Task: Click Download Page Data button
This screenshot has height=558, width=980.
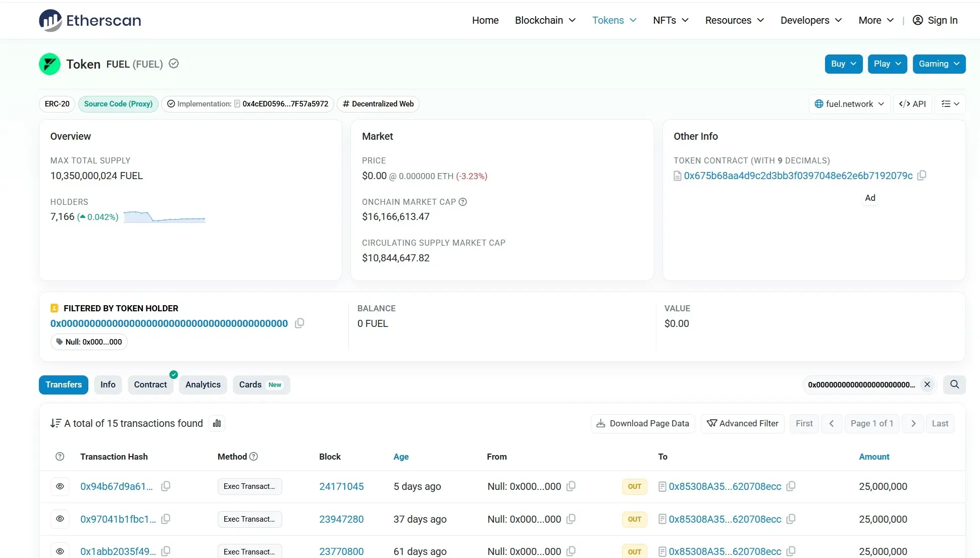Action: pos(643,423)
